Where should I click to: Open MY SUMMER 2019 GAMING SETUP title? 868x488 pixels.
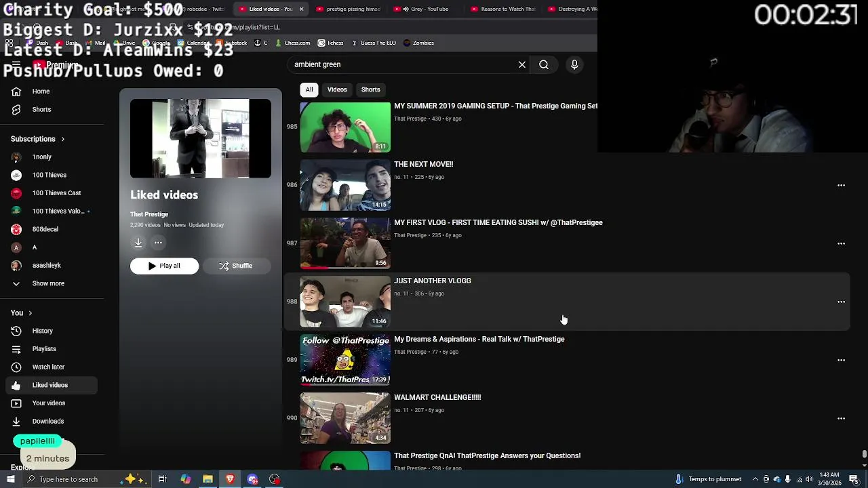(496, 106)
